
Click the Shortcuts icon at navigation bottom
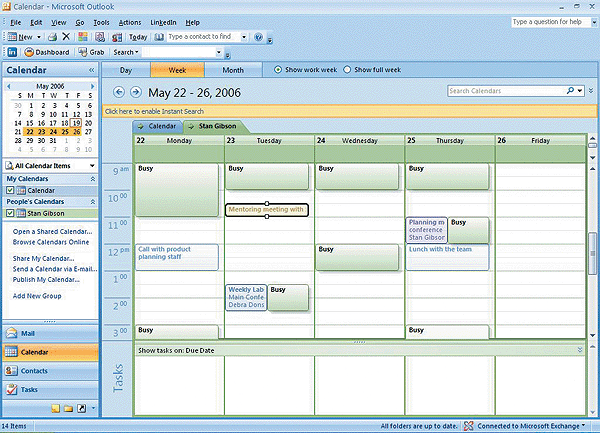[82, 409]
